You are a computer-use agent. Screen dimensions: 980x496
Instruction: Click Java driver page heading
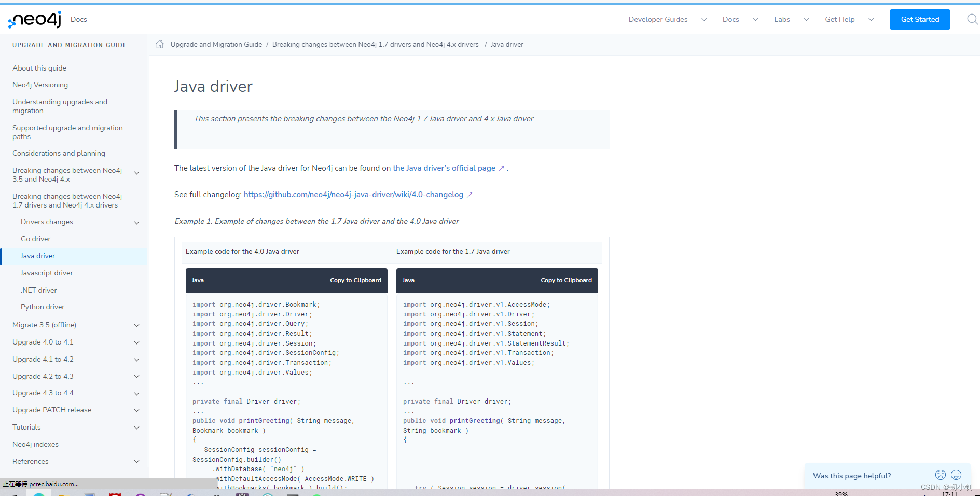coord(213,86)
